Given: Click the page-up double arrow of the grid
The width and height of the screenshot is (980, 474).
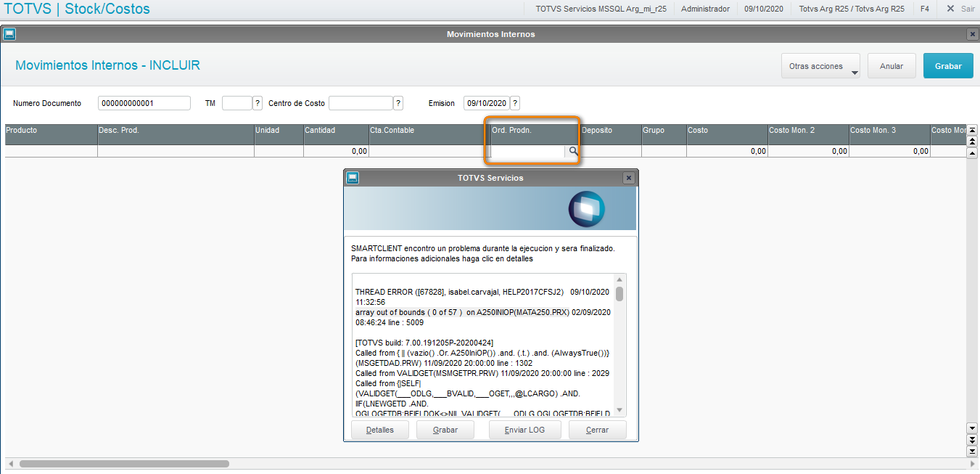Looking at the screenshot, I should click(973, 141).
